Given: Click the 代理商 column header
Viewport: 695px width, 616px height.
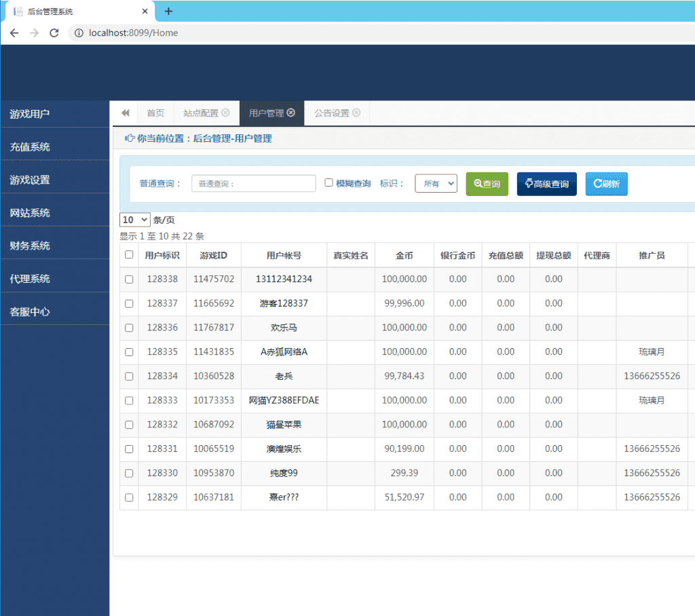Looking at the screenshot, I should pyautogui.click(x=597, y=255).
